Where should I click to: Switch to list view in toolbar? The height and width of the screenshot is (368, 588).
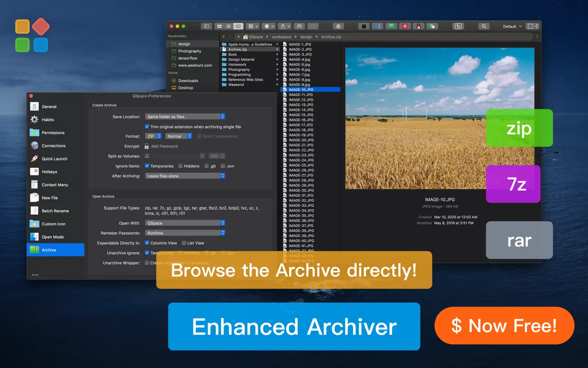pyautogui.click(x=229, y=27)
